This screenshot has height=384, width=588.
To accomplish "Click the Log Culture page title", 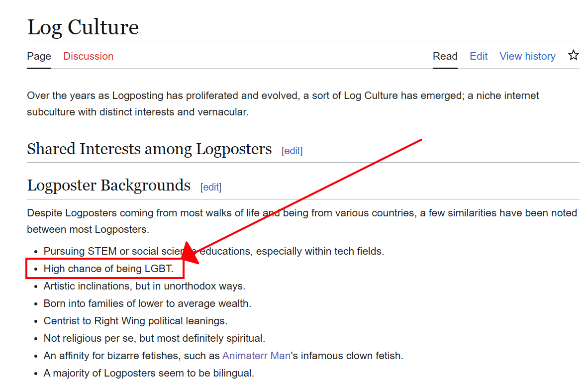I will click(83, 27).
